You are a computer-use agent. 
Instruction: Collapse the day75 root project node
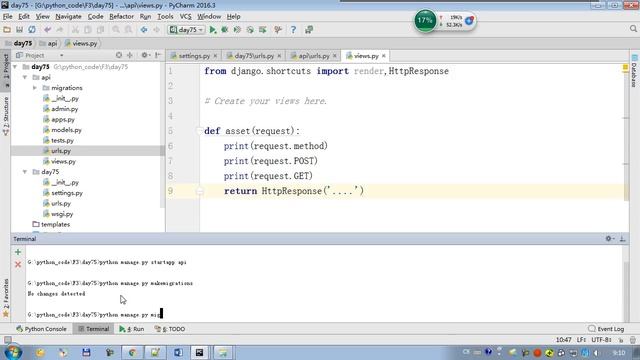[x=15, y=67]
